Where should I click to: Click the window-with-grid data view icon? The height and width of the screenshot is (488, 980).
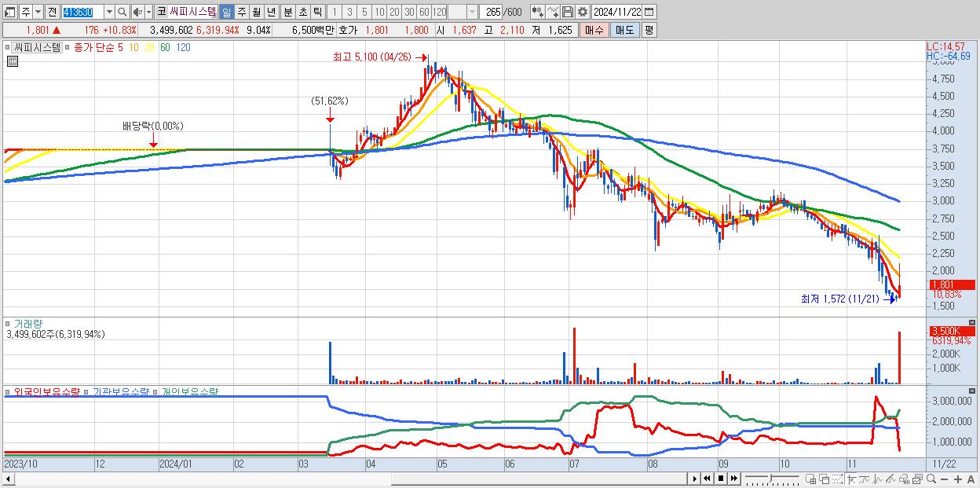811,479
